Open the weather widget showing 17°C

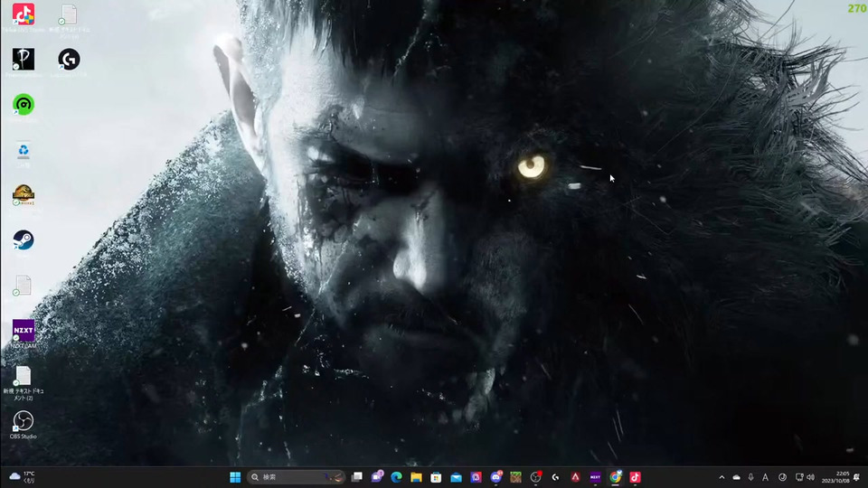pyautogui.click(x=22, y=477)
